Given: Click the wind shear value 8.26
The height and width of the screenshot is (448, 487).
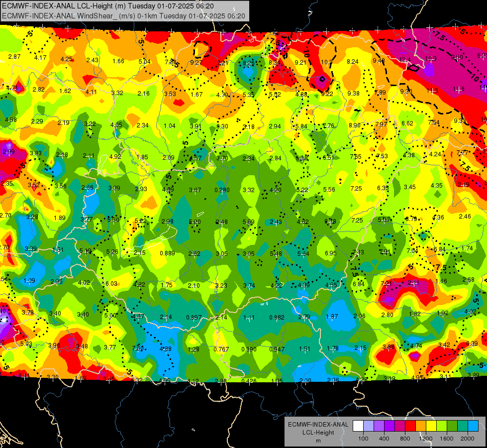Looking at the screenshot, I should [x=248, y=63].
